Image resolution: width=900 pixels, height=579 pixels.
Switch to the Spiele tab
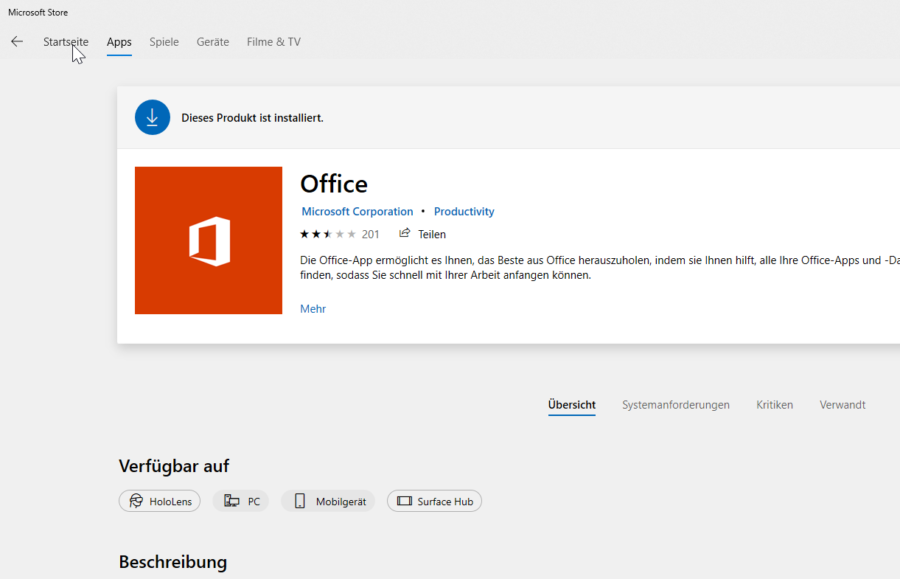click(164, 42)
